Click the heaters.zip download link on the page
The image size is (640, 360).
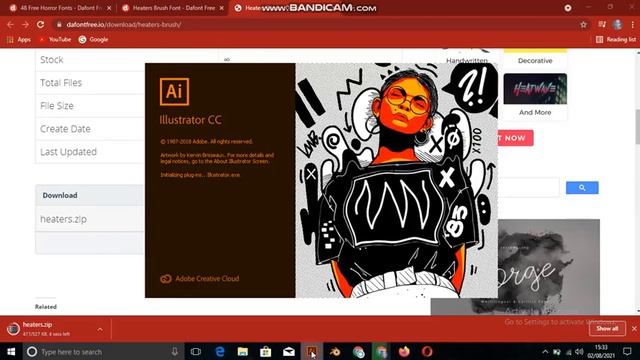pyautogui.click(x=63, y=219)
